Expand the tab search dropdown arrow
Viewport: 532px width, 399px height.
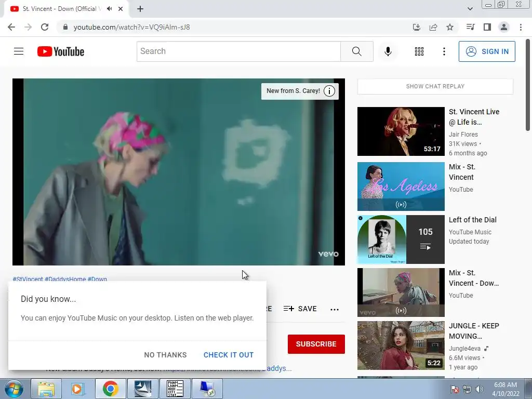[470, 9]
